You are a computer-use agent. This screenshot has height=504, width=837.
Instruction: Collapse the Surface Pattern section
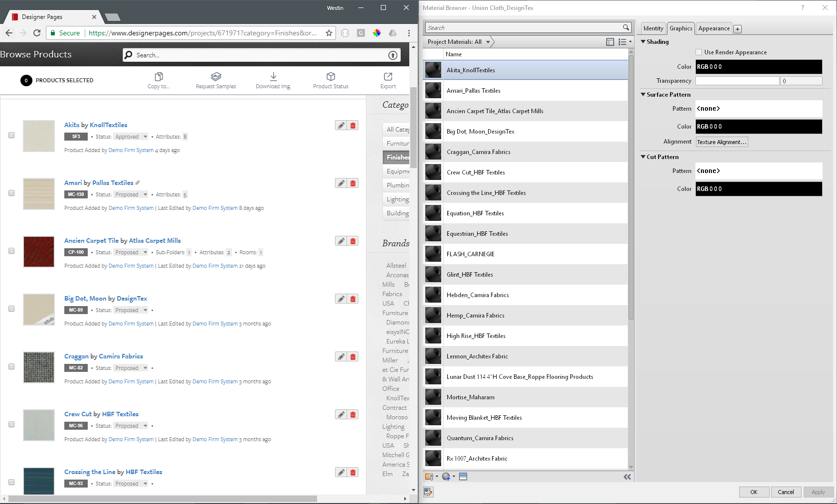643,95
